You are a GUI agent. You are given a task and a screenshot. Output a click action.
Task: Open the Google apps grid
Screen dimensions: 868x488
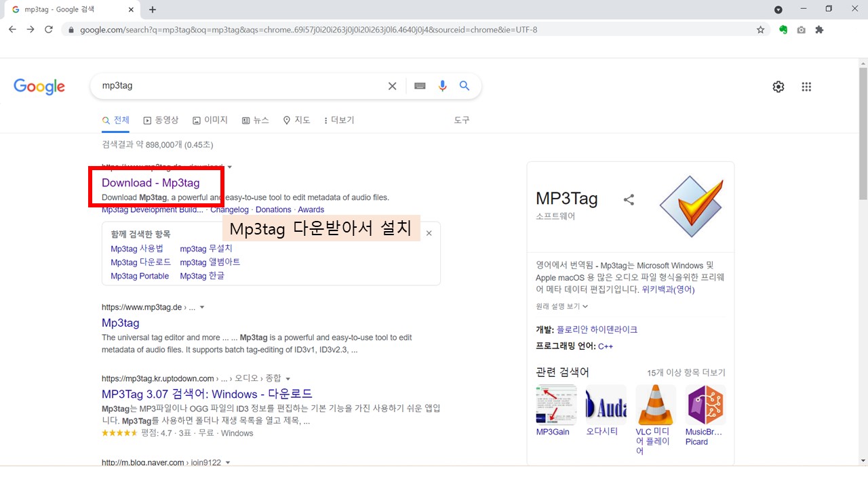[x=806, y=87]
